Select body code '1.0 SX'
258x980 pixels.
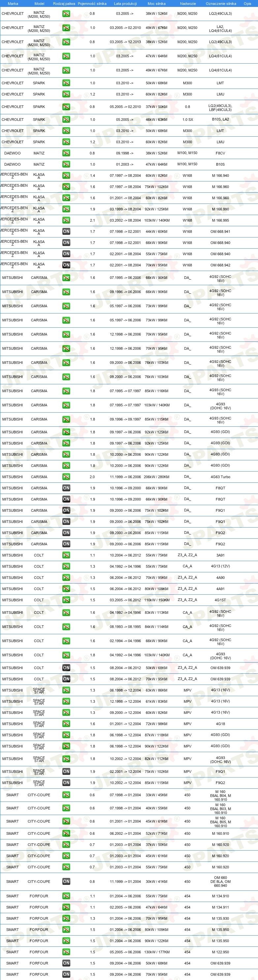click(x=187, y=120)
